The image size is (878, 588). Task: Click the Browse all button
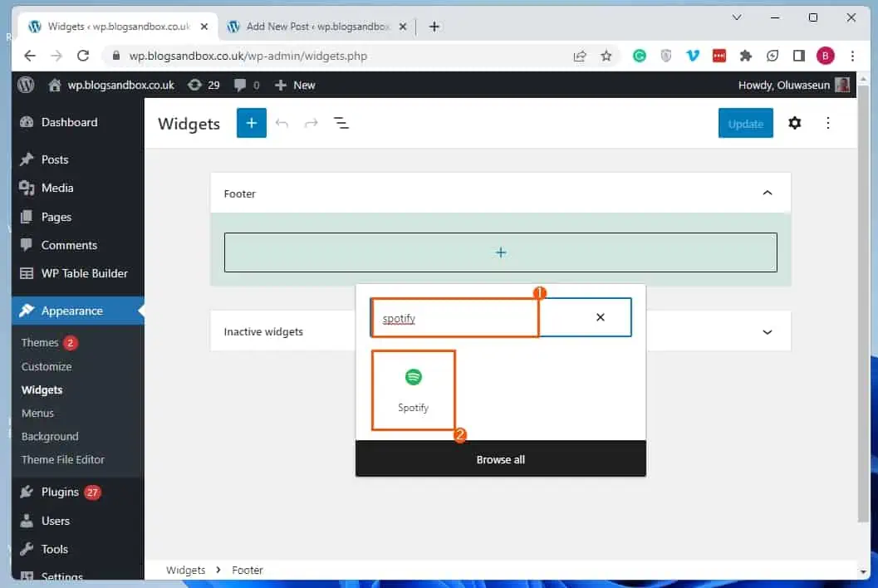(x=501, y=459)
